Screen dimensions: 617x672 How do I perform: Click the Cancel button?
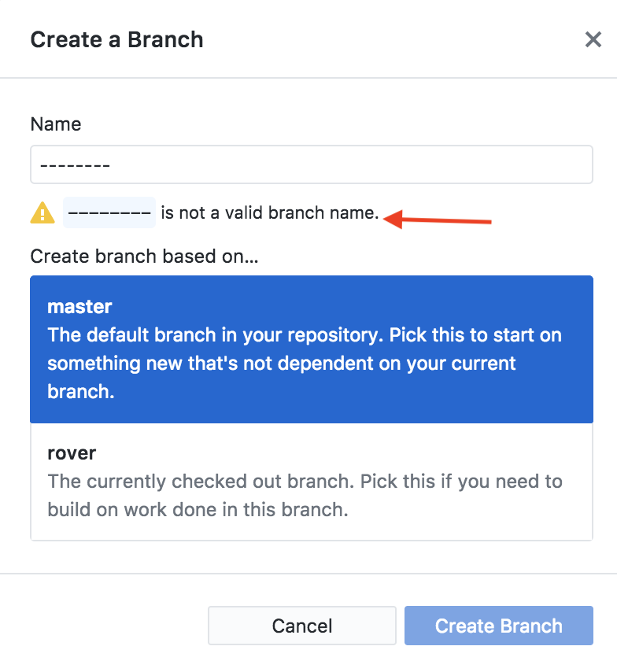click(301, 626)
